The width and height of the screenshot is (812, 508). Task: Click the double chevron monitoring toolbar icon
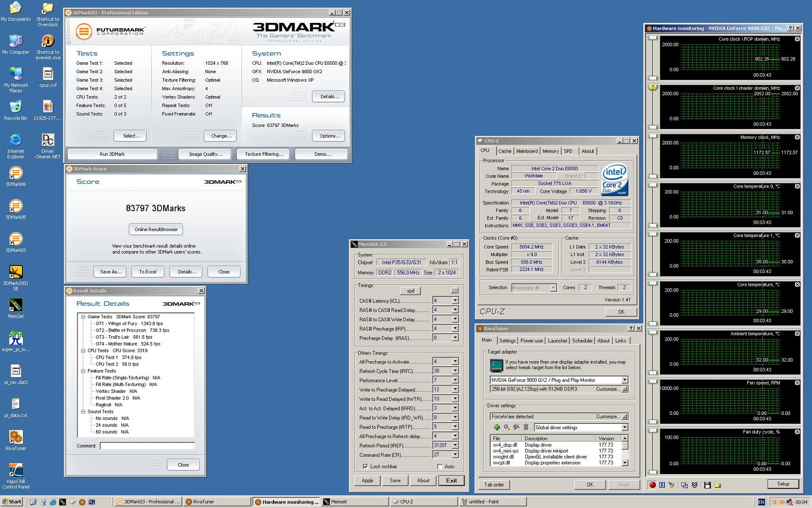click(695, 485)
